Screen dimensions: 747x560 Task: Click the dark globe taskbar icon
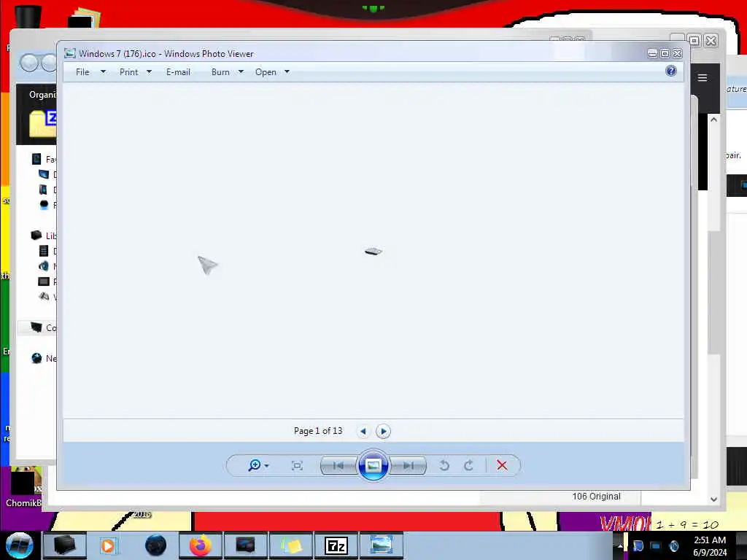click(x=156, y=545)
